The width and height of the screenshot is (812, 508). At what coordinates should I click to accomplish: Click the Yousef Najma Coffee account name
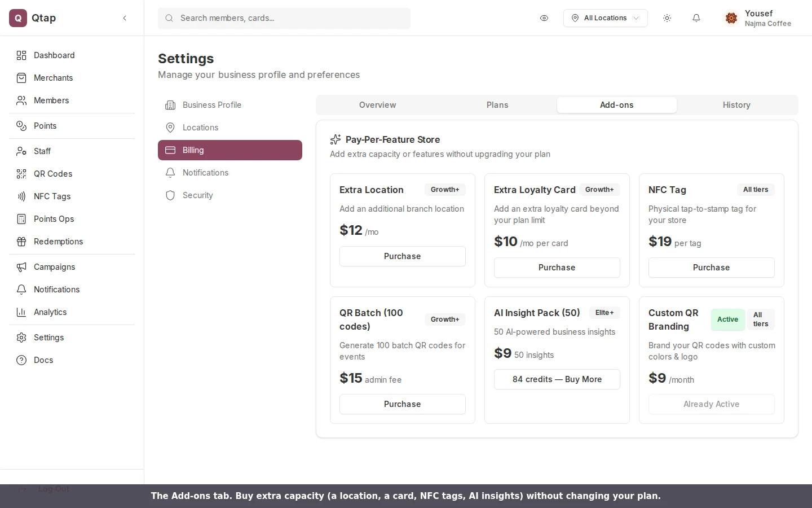pyautogui.click(x=768, y=18)
